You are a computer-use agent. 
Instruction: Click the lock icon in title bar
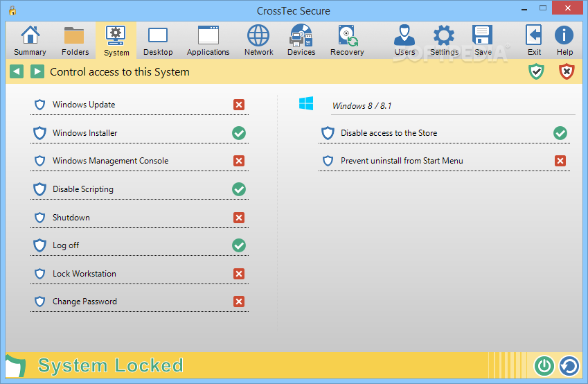point(12,10)
